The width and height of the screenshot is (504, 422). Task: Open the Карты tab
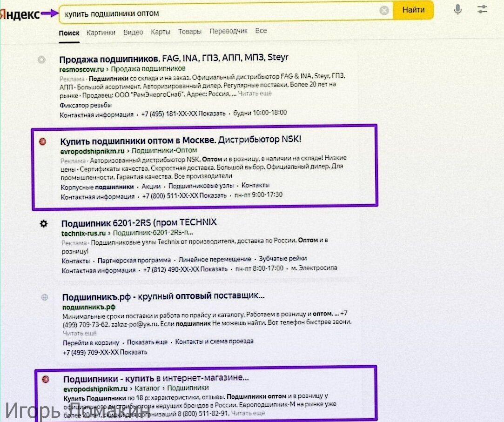point(161,32)
